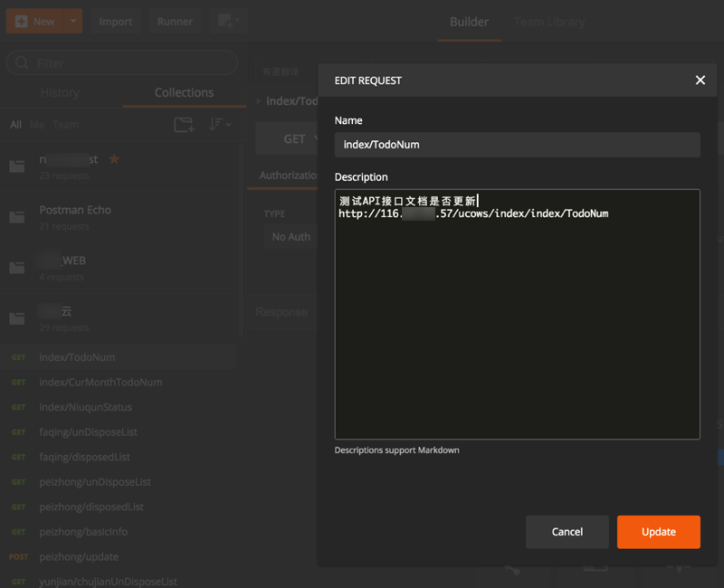Select the index/TodoNum request
Screen dimensions: 724x588
(119, 357)
